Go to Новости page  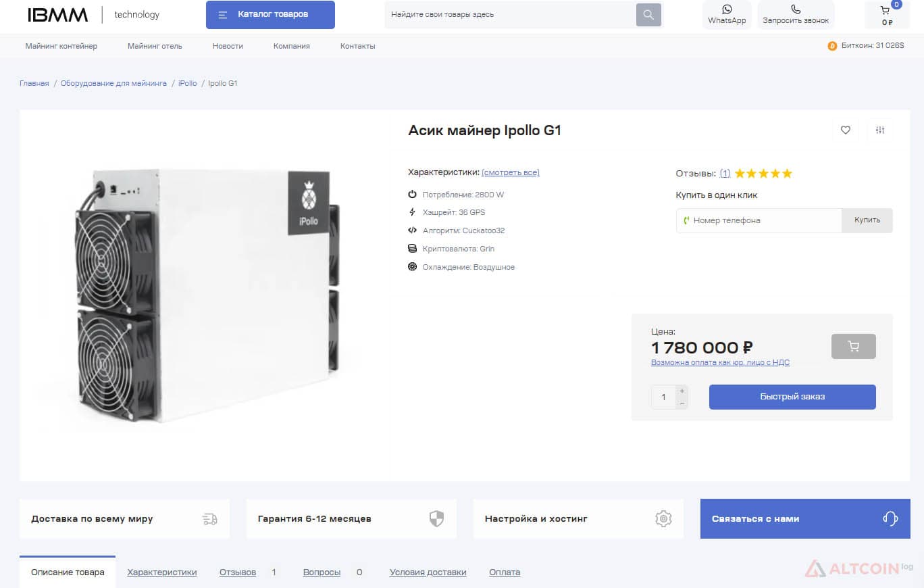228,46
